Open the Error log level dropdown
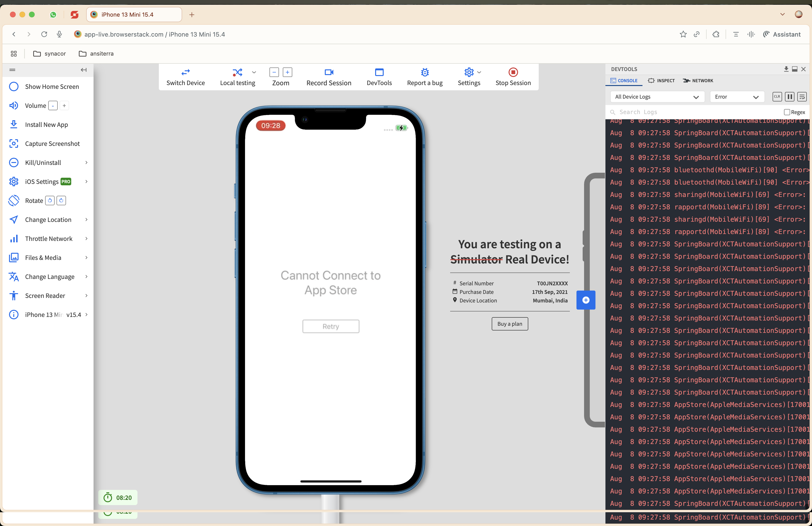 [x=736, y=97]
